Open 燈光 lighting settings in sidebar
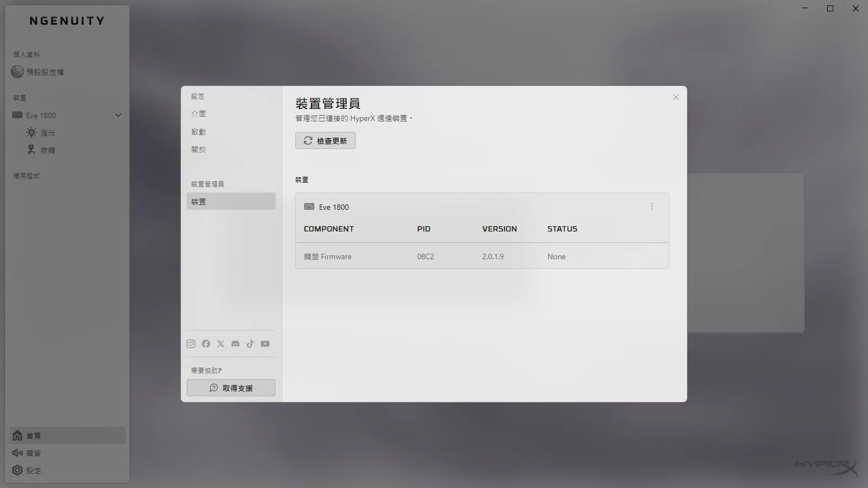This screenshot has width=868, height=488. pyautogui.click(x=41, y=133)
